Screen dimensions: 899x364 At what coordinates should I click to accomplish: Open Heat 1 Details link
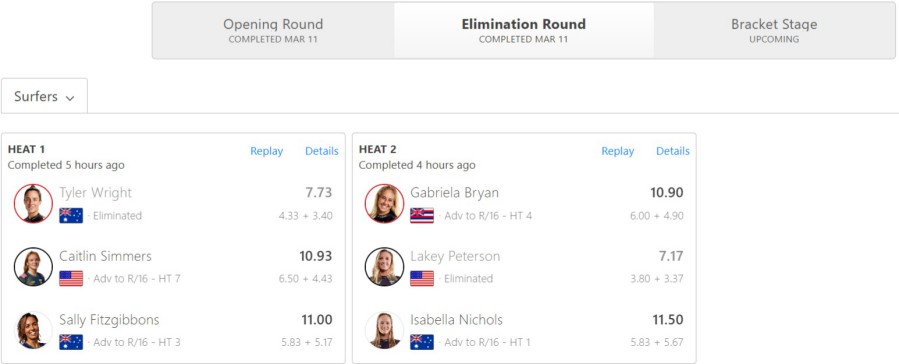tap(322, 151)
